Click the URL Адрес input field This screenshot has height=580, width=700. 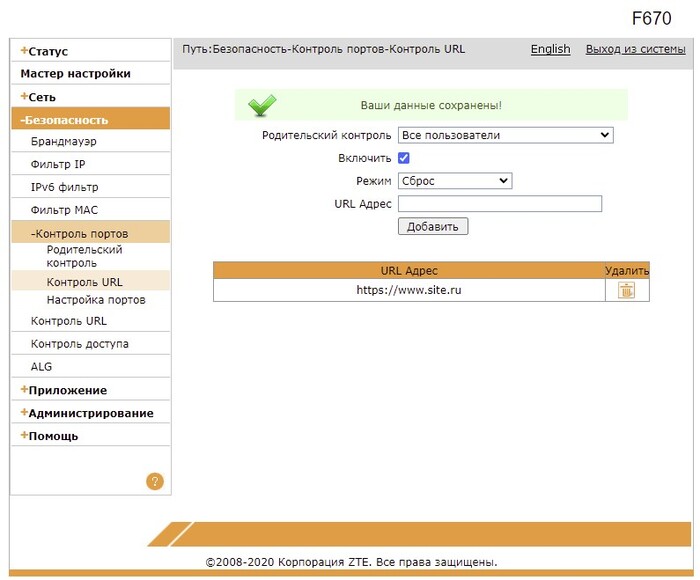pyautogui.click(x=500, y=204)
